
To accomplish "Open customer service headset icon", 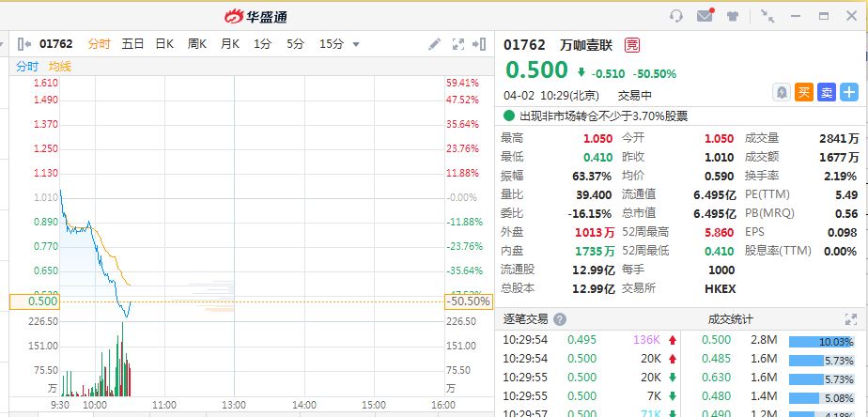I will 675,16.
